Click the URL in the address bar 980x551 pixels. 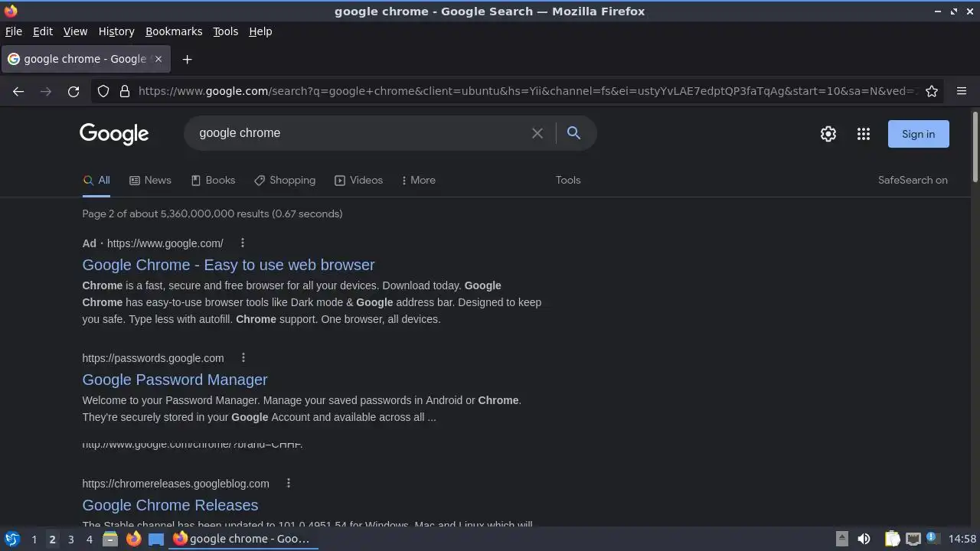pos(527,91)
